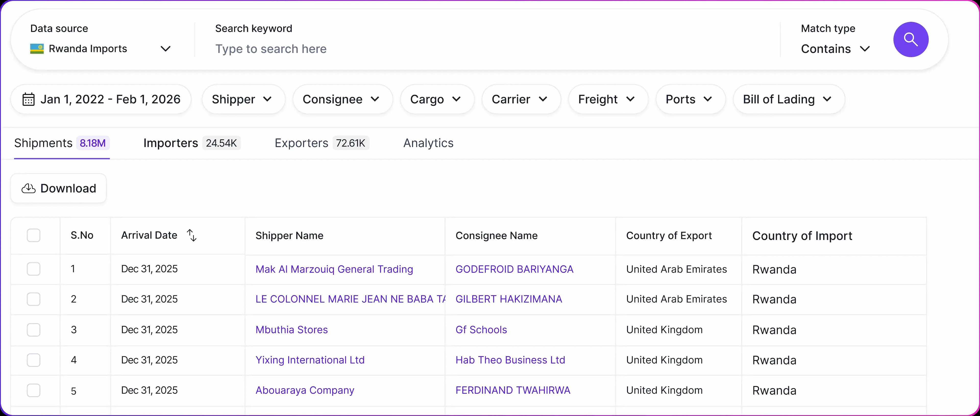This screenshot has height=416, width=980.
Task: Select the checkbox for row 5
Action: coord(33,390)
